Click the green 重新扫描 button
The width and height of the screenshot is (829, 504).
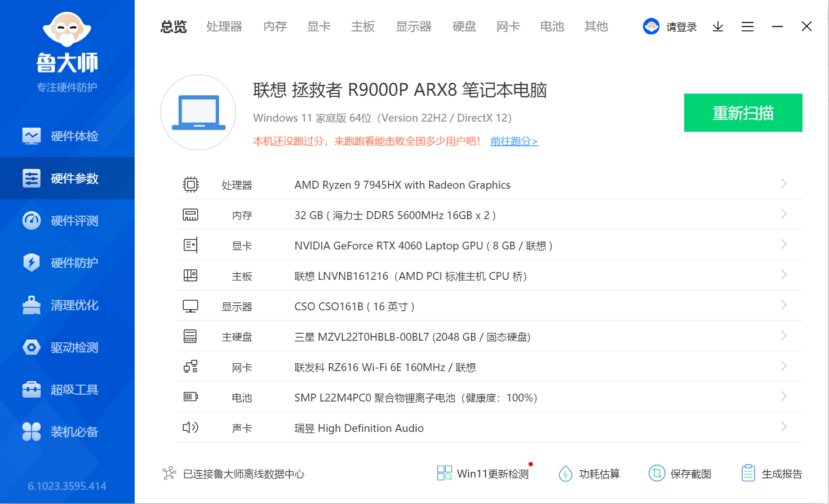click(x=743, y=113)
